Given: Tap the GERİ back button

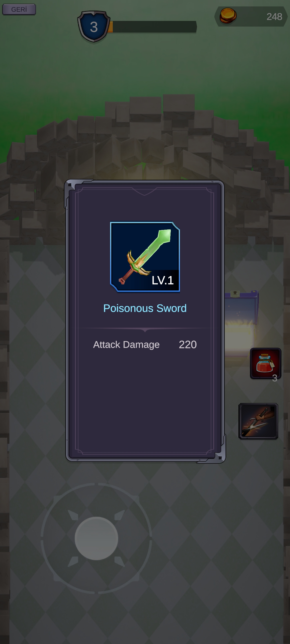Looking at the screenshot, I should tap(19, 9).
